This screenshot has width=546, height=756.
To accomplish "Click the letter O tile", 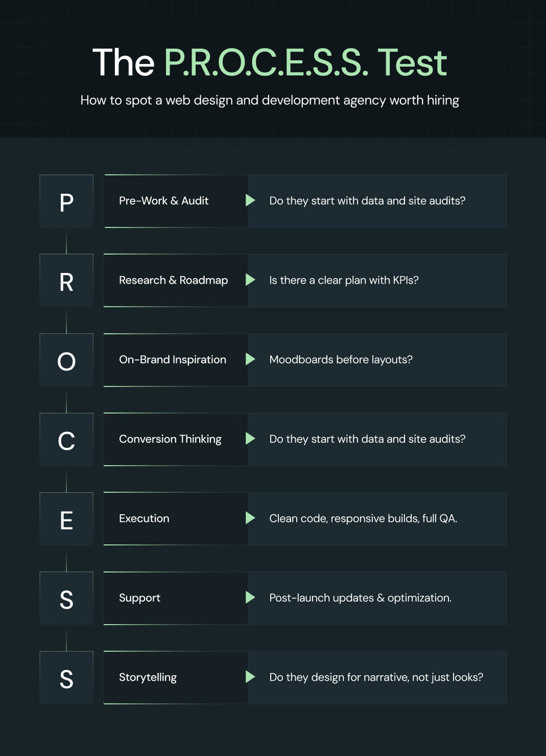I will point(66,360).
